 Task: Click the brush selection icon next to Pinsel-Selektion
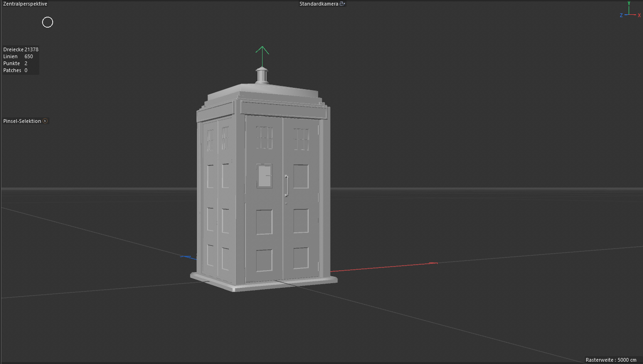[x=45, y=121]
